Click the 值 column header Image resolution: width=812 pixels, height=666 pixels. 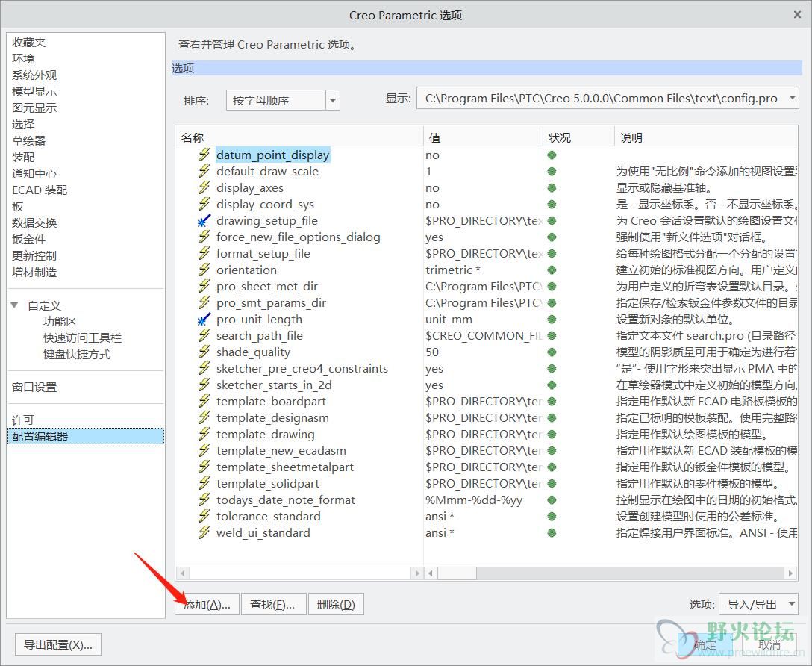point(483,138)
